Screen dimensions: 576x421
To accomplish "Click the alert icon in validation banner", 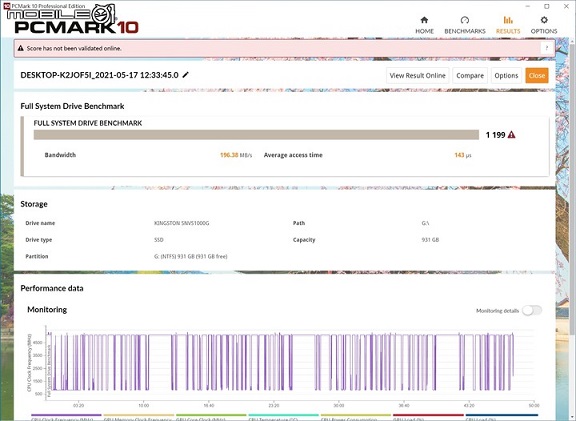I will tap(21, 48).
